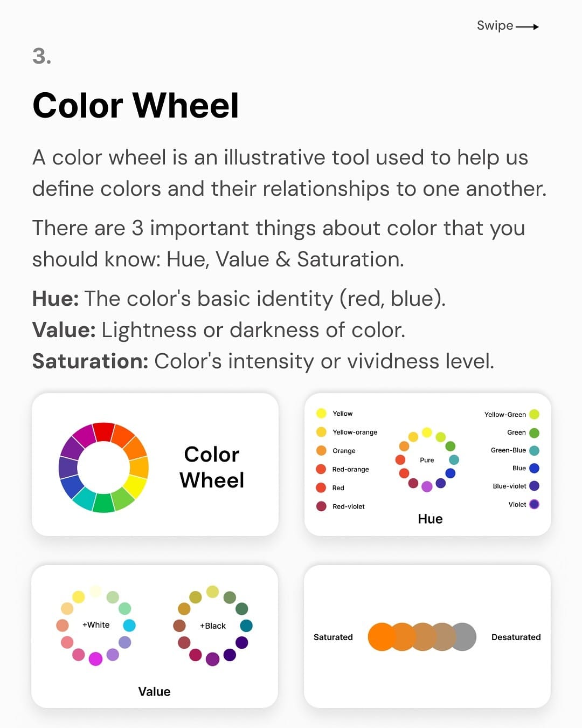This screenshot has width=582, height=728.
Task: Click the Pure label inside hue circle
Action: pyautogui.click(x=427, y=460)
